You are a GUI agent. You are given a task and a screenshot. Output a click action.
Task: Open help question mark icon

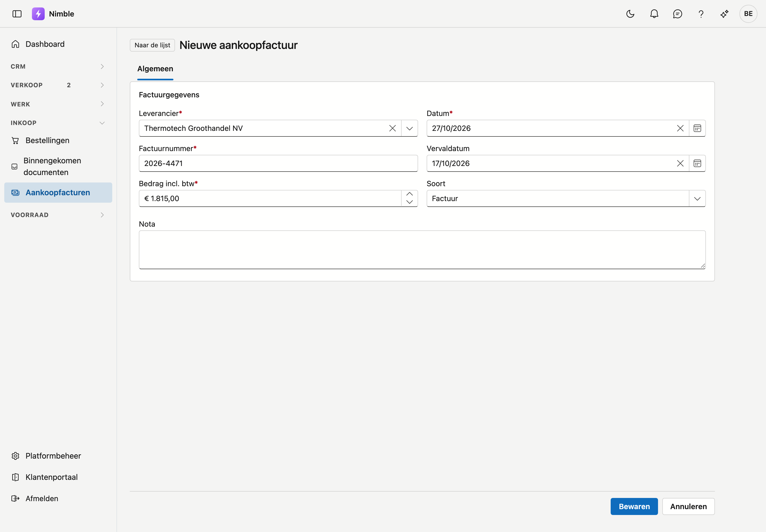point(701,14)
